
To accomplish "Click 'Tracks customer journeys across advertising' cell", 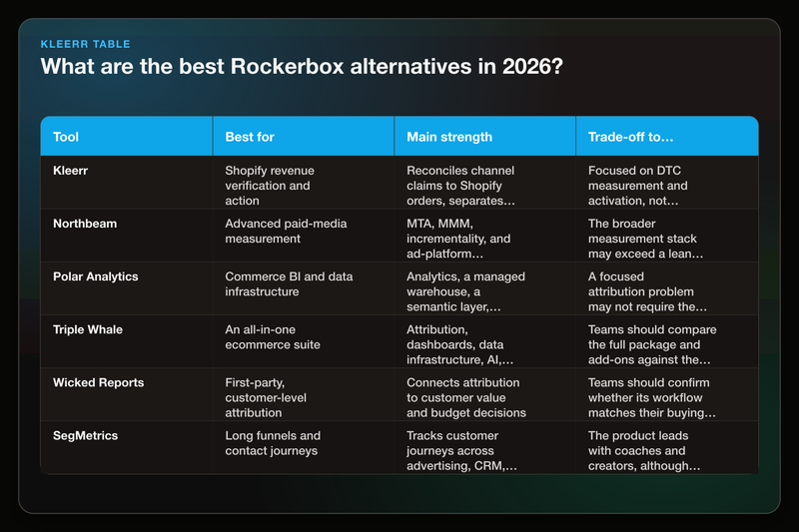I will [484, 447].
